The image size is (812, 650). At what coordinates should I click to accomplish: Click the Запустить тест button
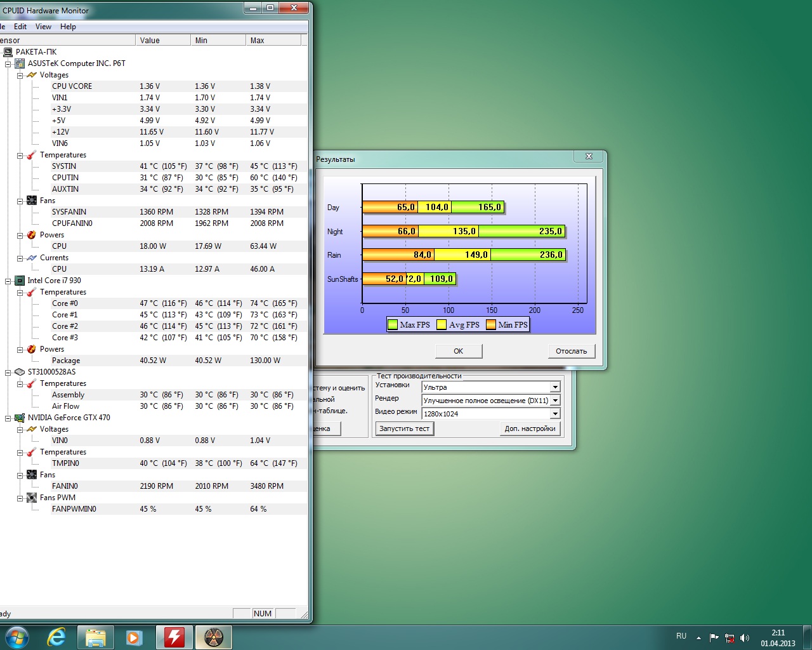tap(404, 428)
